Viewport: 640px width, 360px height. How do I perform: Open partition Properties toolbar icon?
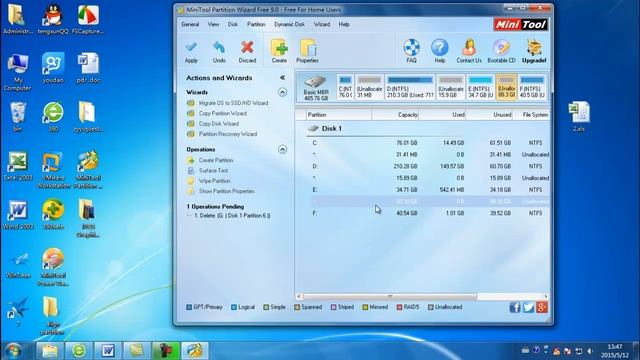click(307, 51)
